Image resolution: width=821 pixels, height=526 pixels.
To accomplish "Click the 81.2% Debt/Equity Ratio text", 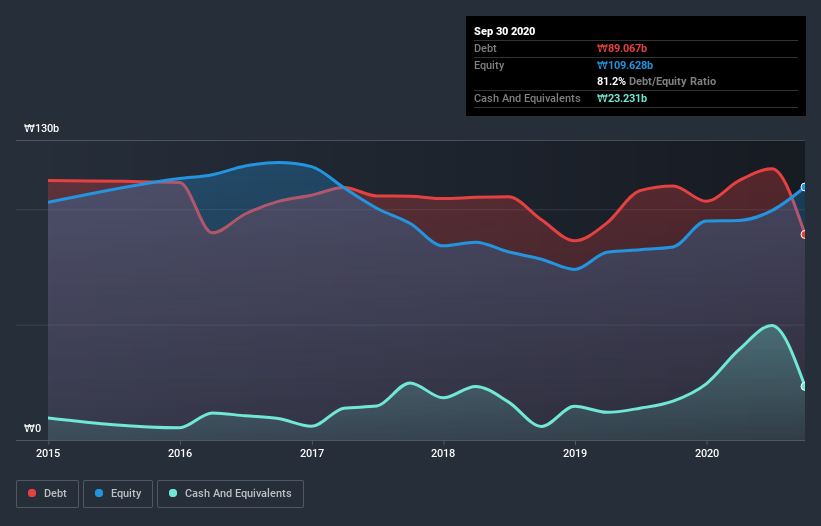I will (x=657, y=81).
